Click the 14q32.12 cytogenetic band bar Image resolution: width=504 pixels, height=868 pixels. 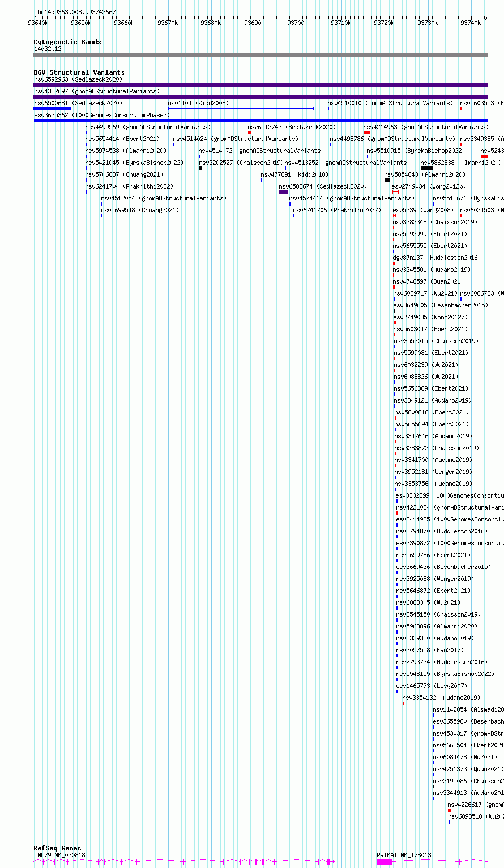[x=260, y=55]
